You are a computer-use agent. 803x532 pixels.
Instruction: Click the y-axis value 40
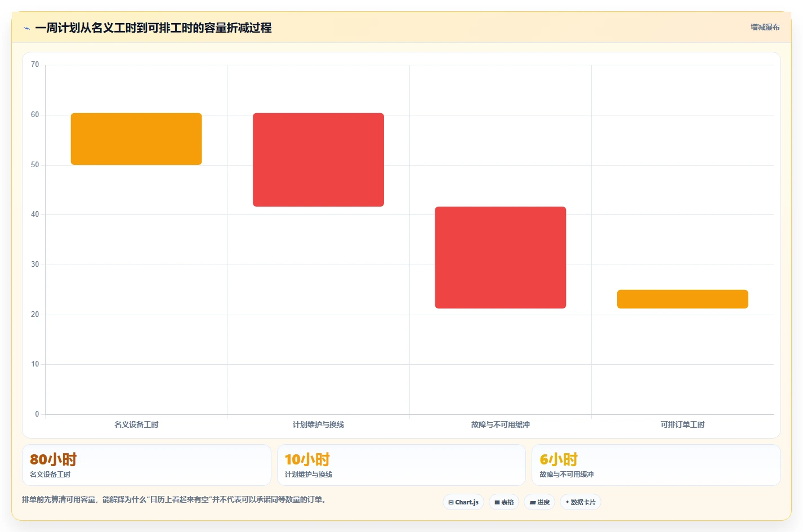tap(35, 214)
